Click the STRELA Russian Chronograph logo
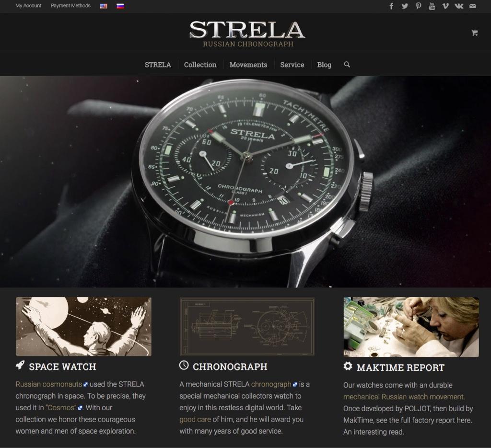This screenshot has height=448, width=491. coord(247,34)
